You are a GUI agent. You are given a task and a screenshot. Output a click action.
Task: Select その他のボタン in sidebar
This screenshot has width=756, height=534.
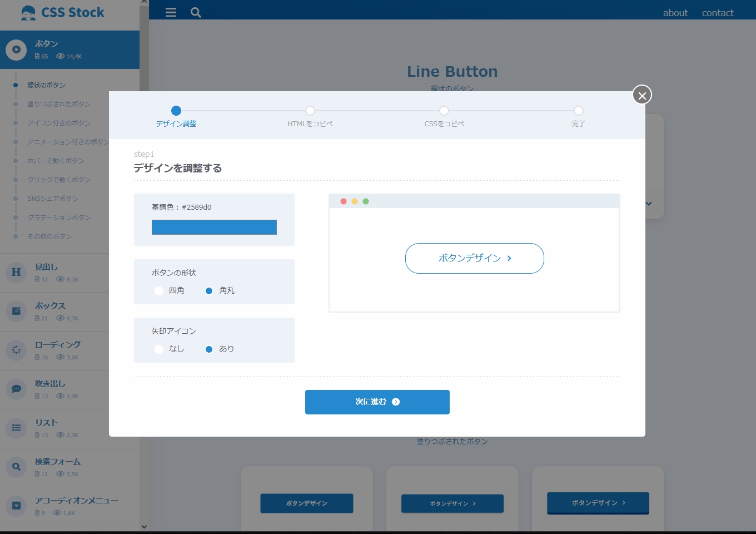[x=49, y=236]
